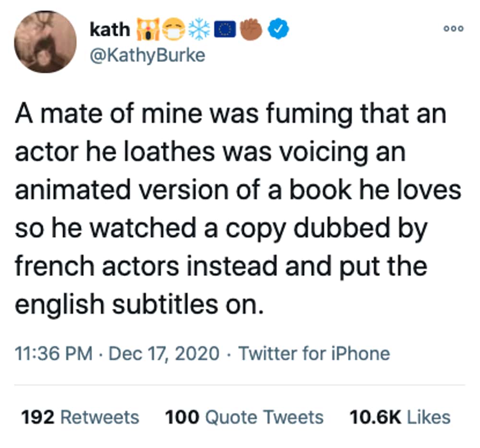The height and width of the screenshot is (448, 480).
Task: Click the Dec 17, 2020 date
Action: [x=164, y=354]
